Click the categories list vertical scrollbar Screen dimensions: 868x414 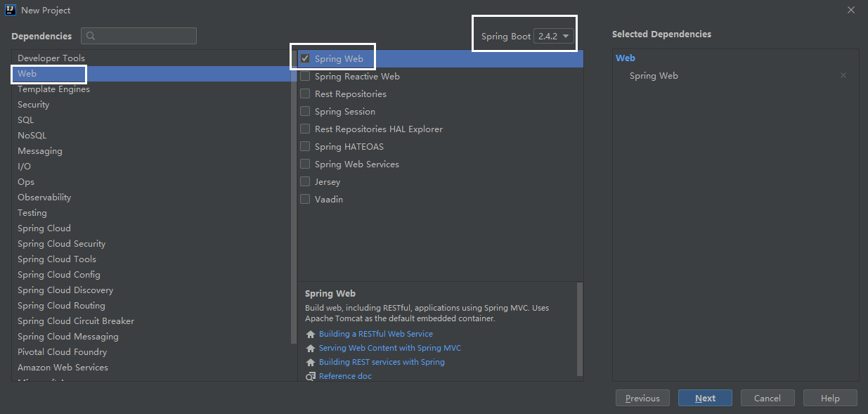point(294,197)
